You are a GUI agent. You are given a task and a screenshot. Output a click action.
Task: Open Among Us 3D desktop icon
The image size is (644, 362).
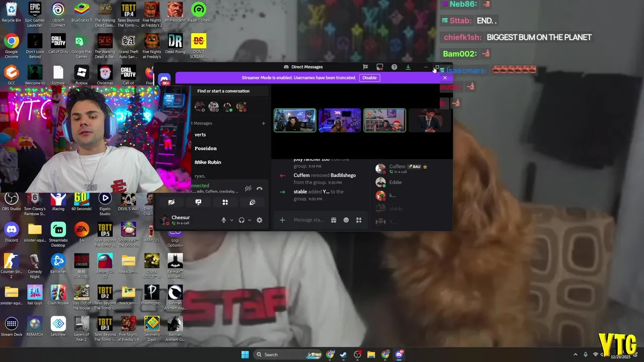coord(105,267)
